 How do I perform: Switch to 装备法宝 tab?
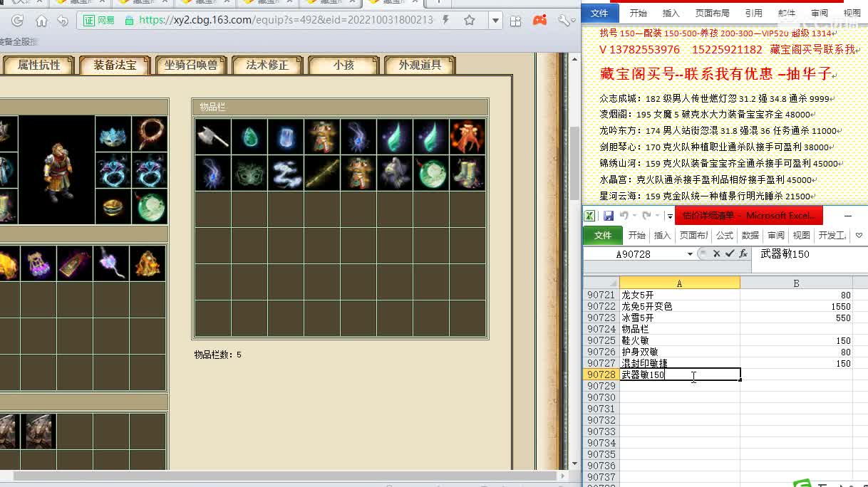(x=115, y=66)
